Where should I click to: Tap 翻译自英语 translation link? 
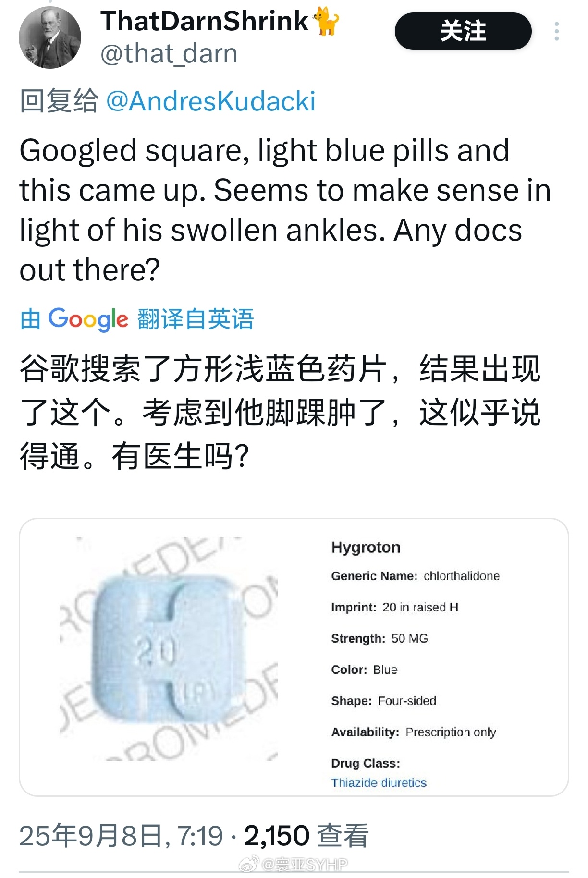click(196, 319)
